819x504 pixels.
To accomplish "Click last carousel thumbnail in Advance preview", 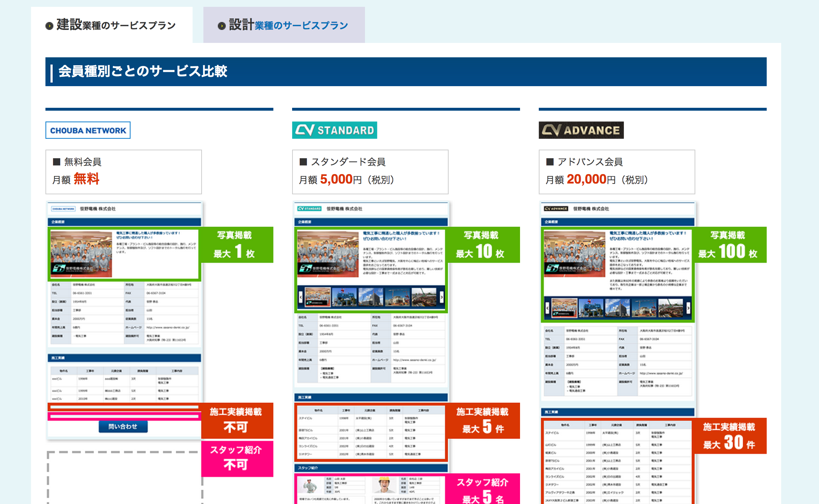I will point(671,308).
